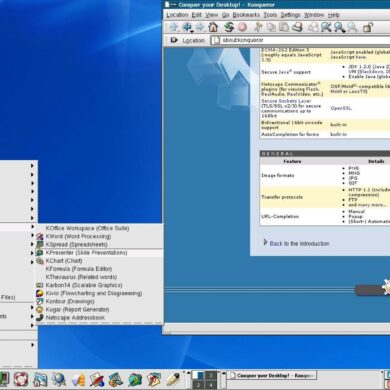The width and height of the screenshot is (390, 390).
Task: Switch to virtual desktop 1 in pager
Action: coord(198,376)
